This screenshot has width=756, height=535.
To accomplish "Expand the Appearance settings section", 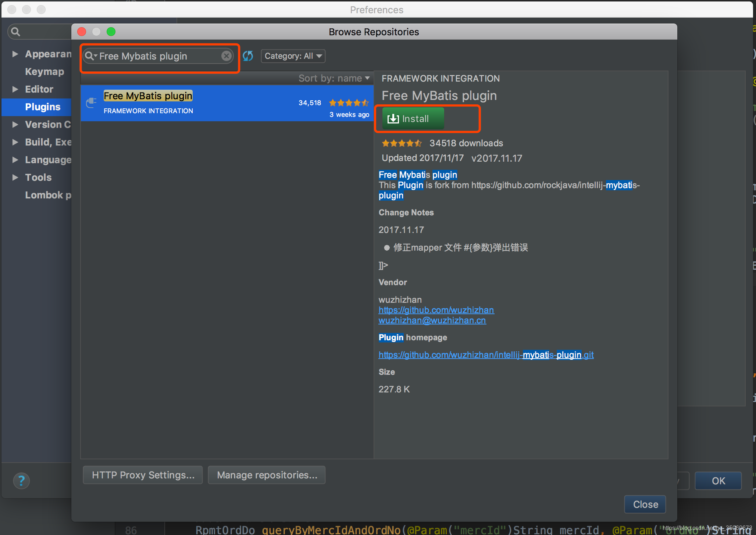I will 15,54.
